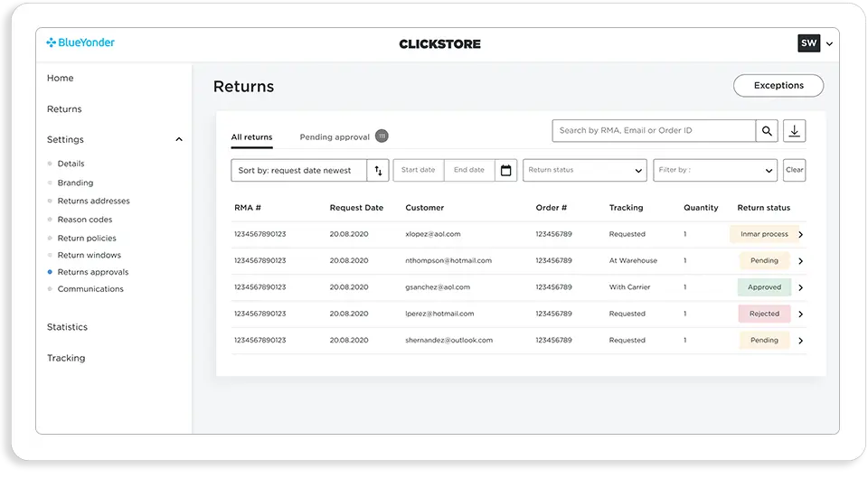Click the RMA # column header

(248, 208)
